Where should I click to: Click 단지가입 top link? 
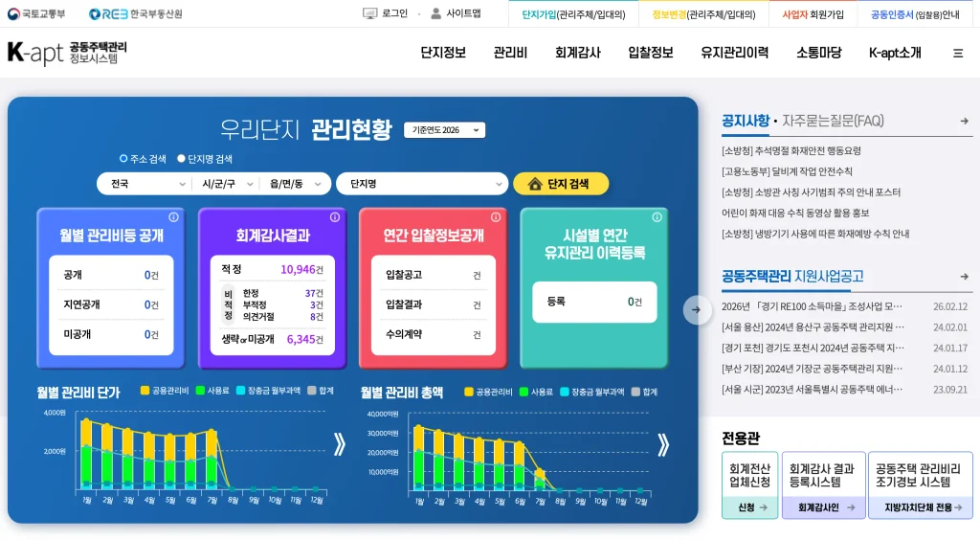click(x=573, y=14)
